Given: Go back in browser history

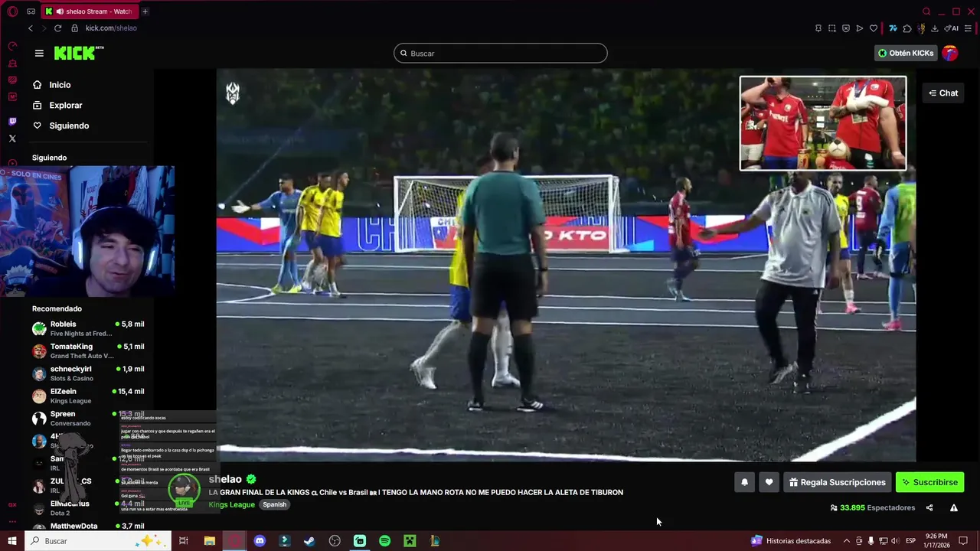Looking at the screenshot, I should click(31, 28).
